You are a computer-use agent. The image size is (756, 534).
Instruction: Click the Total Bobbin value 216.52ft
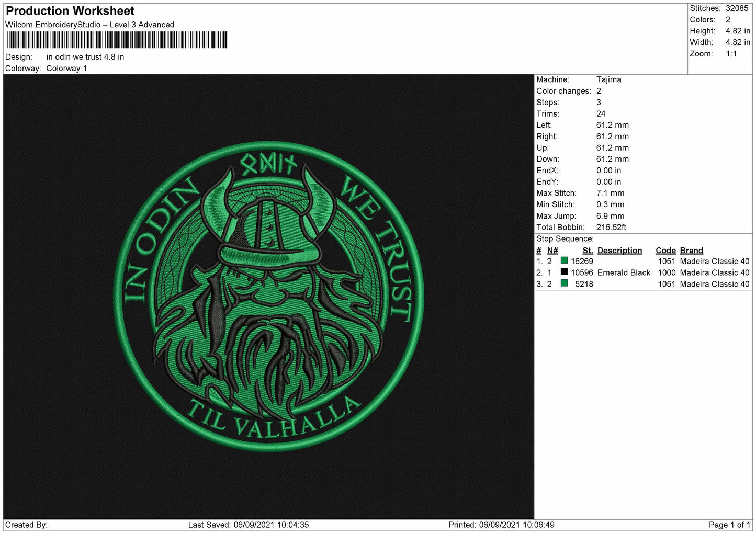(611, 228)
